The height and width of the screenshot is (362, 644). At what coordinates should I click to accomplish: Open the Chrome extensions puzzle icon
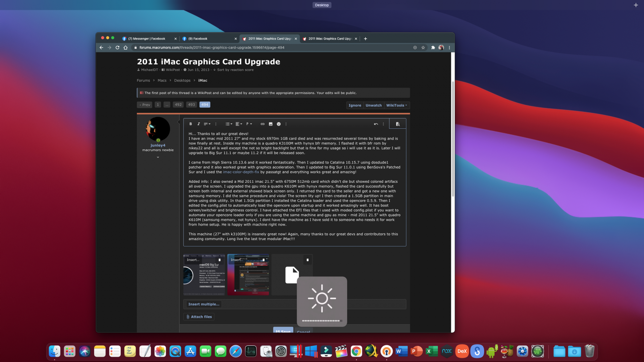coord(433,48)
